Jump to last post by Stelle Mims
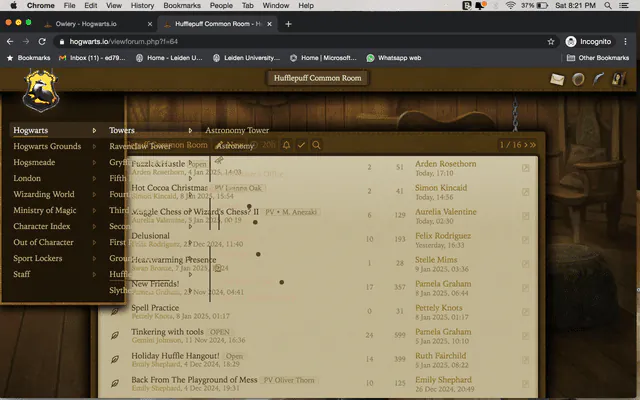 click(526, 264)
